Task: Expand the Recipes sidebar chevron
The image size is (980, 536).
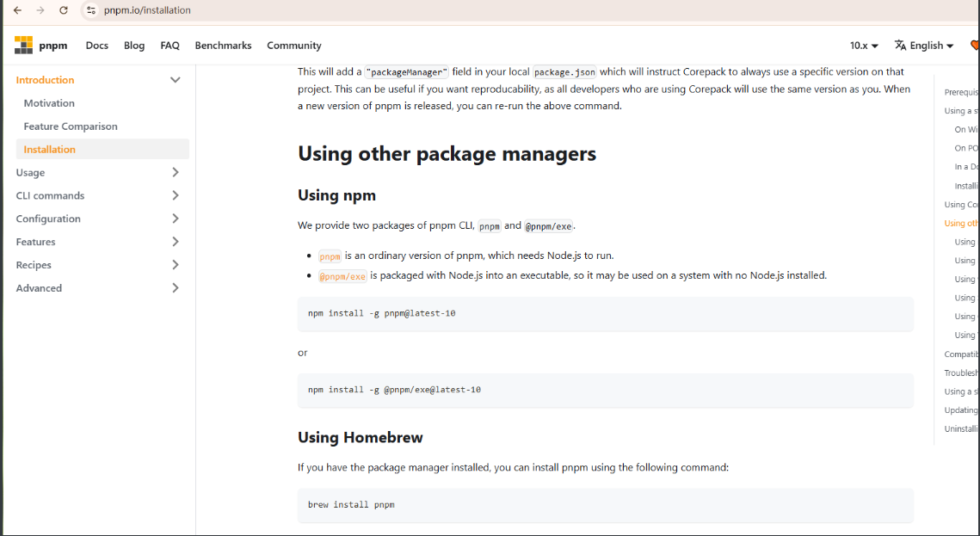Action: click(175, 265)
